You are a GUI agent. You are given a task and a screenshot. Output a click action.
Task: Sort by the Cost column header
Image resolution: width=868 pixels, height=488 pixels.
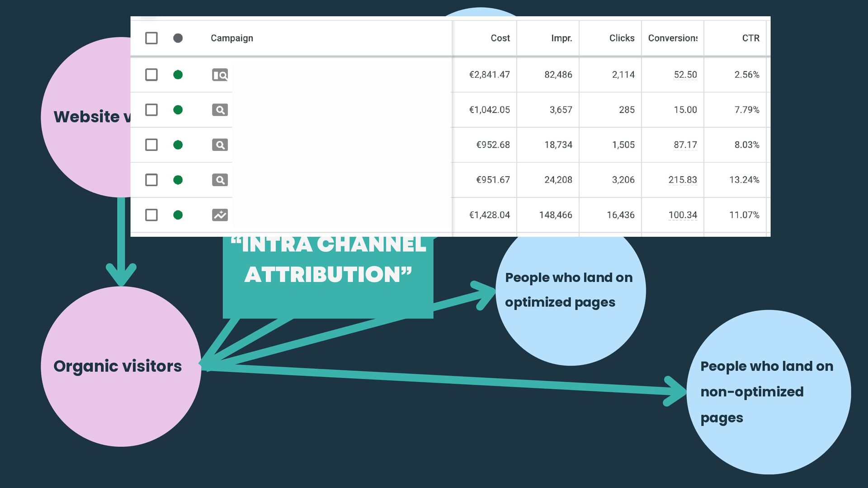[500, 38]
